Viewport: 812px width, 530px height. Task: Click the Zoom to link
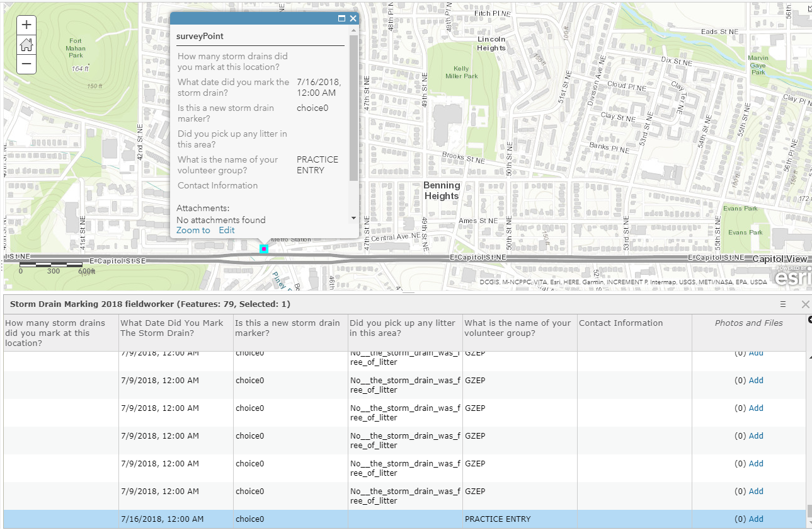pos(193,231)
